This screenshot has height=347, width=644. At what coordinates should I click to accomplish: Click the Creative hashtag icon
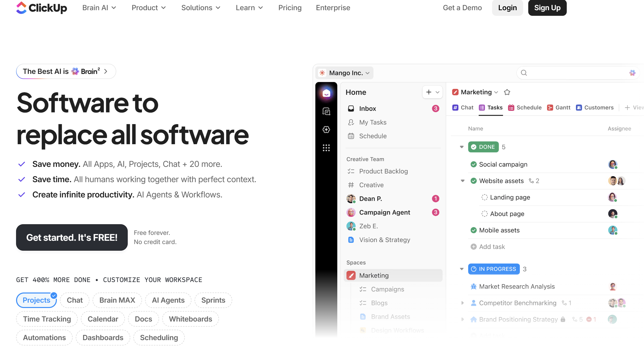pyautogui.click(x=351, y=185)
